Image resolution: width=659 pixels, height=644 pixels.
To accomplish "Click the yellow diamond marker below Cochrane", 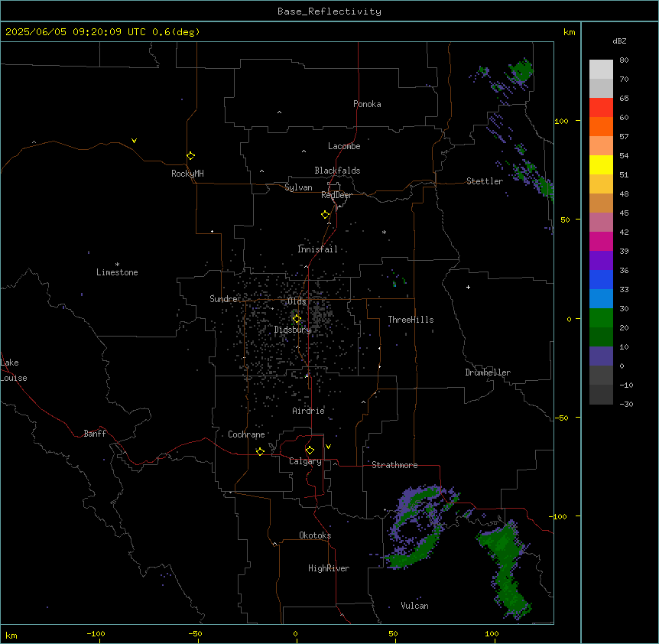I will pos(260,451).
